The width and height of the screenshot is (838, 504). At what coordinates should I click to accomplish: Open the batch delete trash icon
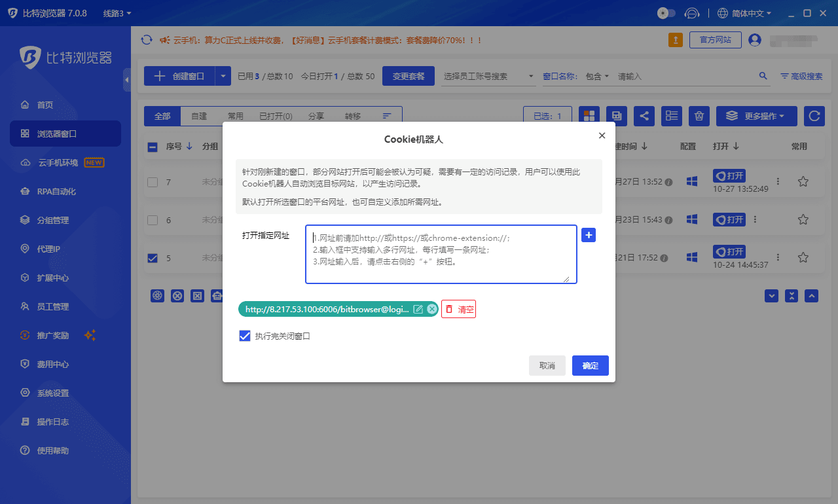(x=699, y=116)
